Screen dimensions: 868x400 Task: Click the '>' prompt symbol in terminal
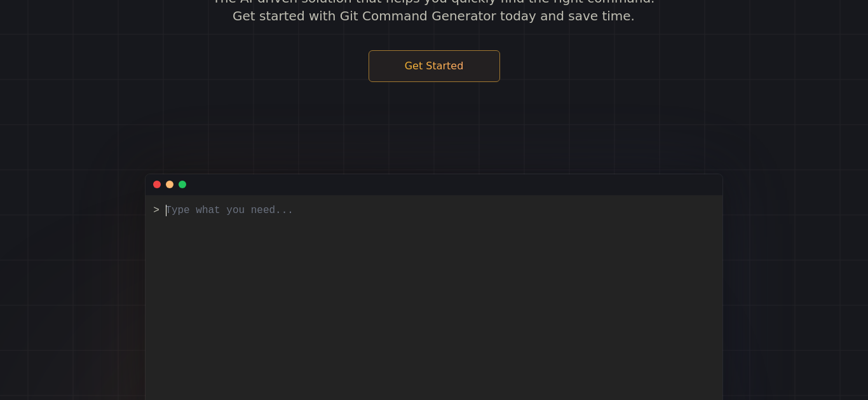point(156,210)
